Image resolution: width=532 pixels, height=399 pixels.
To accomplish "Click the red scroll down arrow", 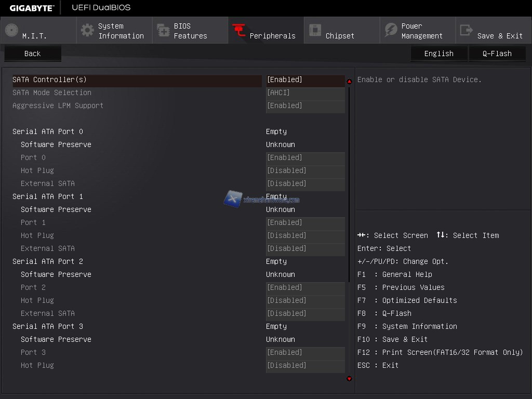I will click(349, 379).
